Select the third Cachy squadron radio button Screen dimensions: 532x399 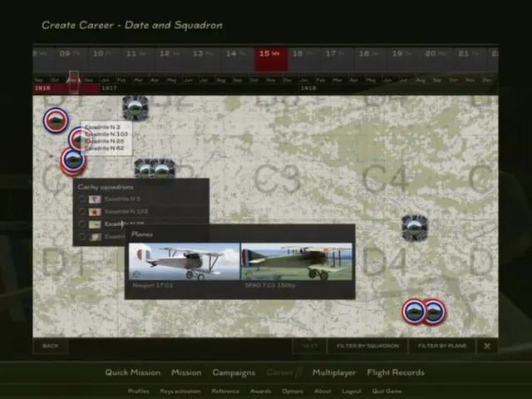pyautogui.click(x=81, y=224)
